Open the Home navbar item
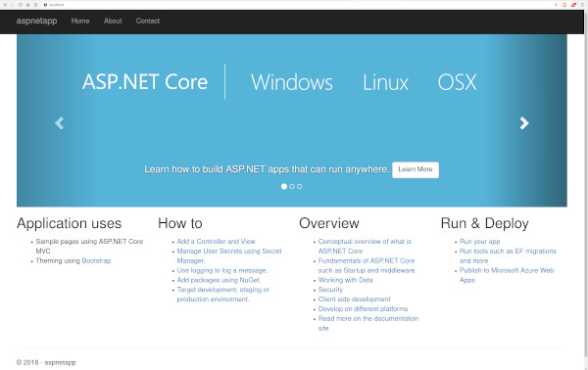This screenshot has height=370, width=588. point(80,21)
